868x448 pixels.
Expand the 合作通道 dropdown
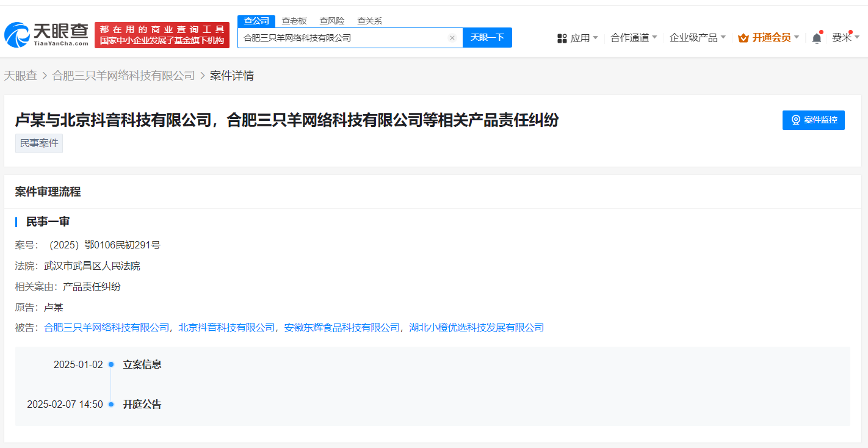[634, 38]
